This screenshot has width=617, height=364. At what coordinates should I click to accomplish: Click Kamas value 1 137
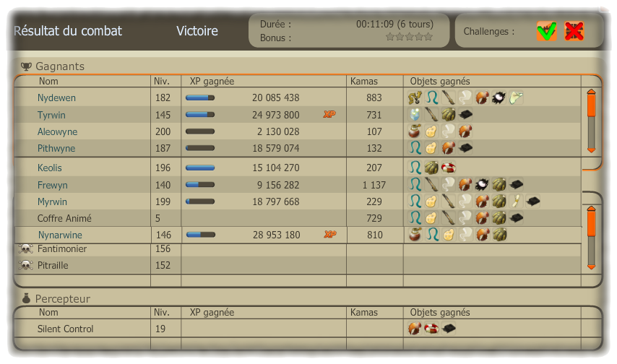[x=374, y=185]
